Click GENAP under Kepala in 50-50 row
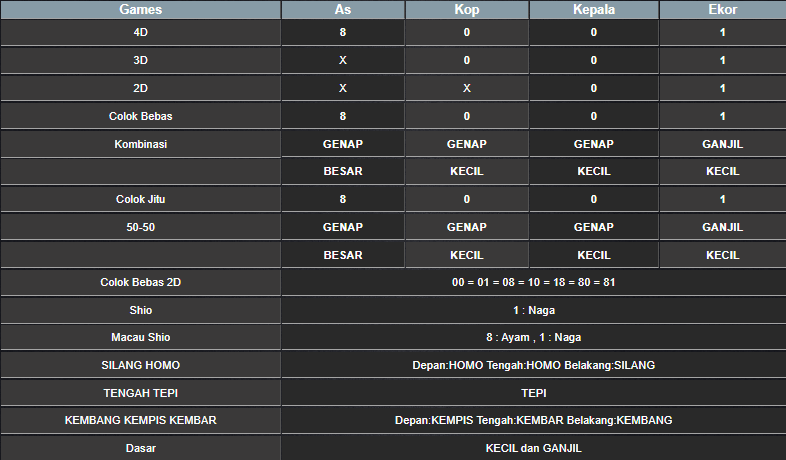The width and height of the screenshot is (786, 460). coord(594,227)
